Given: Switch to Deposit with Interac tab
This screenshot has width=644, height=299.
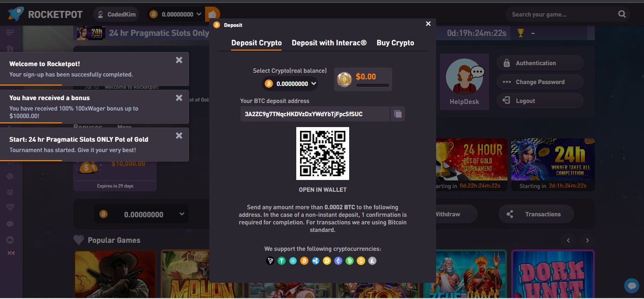Looking at the screenshot, I should (329, 43).
